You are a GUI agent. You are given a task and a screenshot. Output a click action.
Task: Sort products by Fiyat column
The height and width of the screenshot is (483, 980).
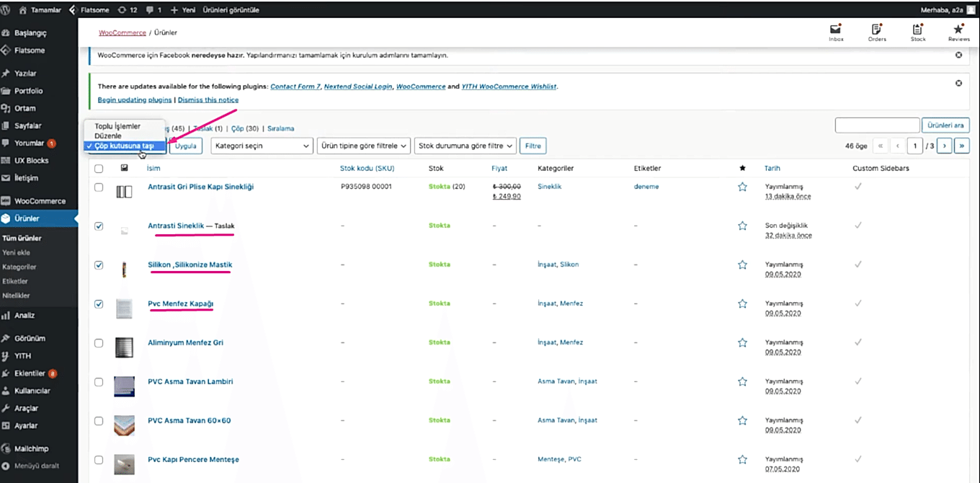[499, 168]
